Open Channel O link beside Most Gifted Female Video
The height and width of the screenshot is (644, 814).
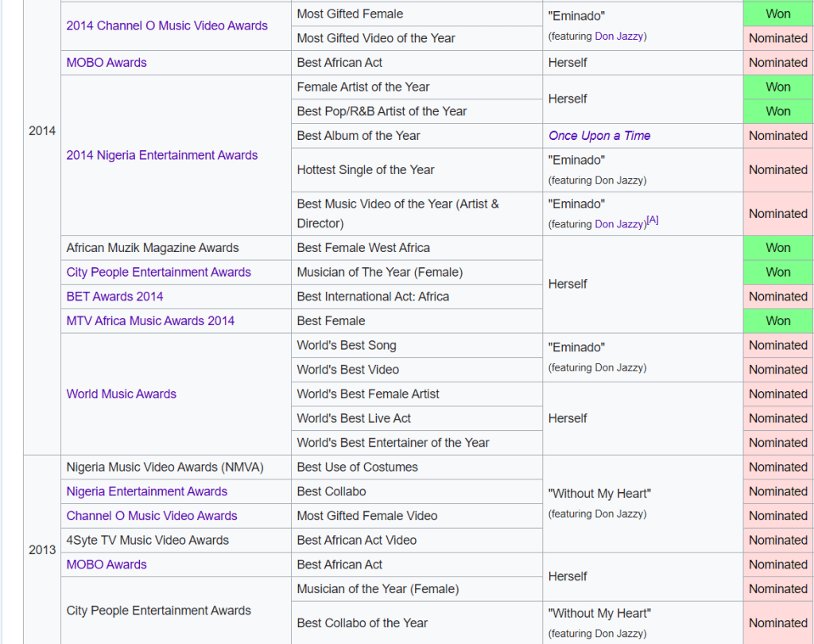click(x=151, y=516)
